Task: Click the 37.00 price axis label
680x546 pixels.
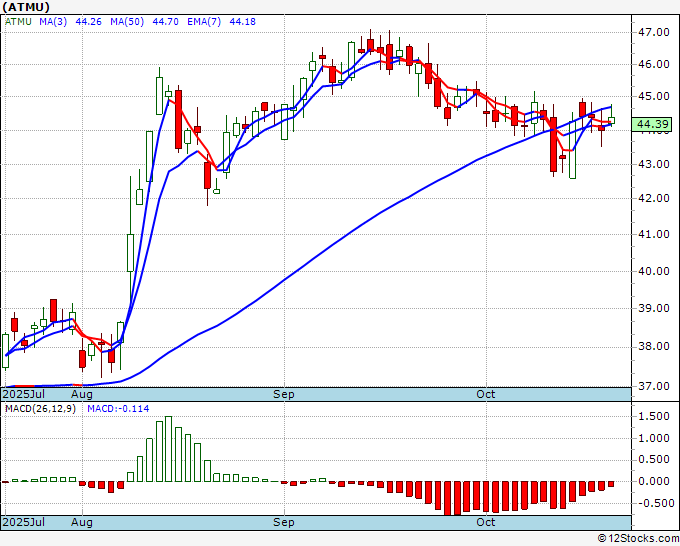Action: (653, 386)
